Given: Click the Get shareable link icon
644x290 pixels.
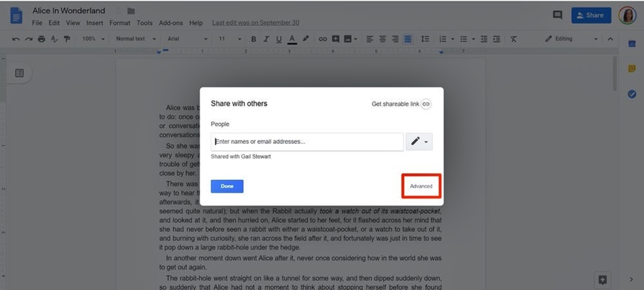Looking at the screenshot, I should [x=426, y=104].
